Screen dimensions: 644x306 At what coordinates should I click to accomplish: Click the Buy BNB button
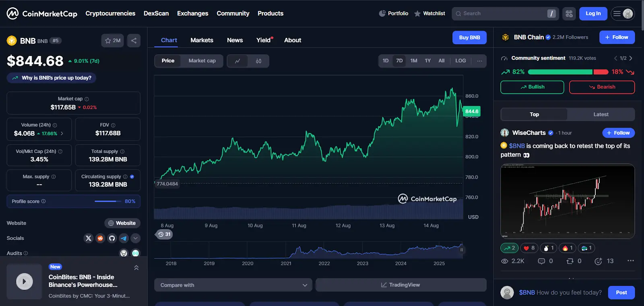[x=469, y=37]
